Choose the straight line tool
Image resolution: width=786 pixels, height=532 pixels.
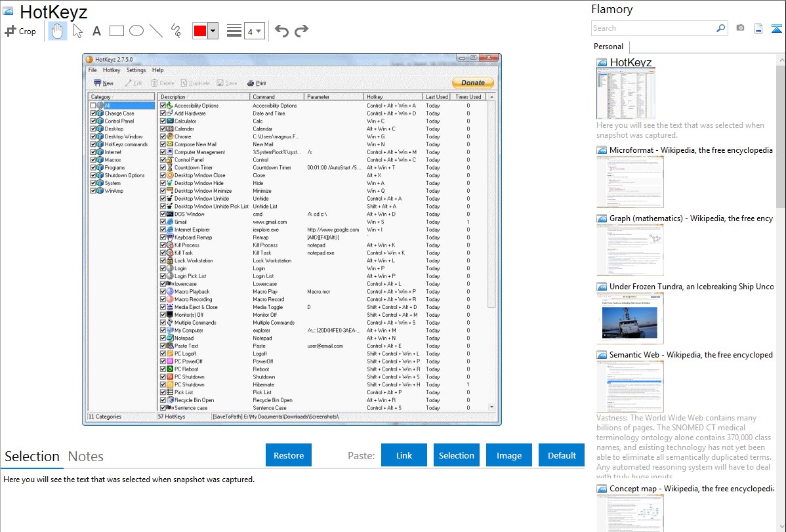156,31
